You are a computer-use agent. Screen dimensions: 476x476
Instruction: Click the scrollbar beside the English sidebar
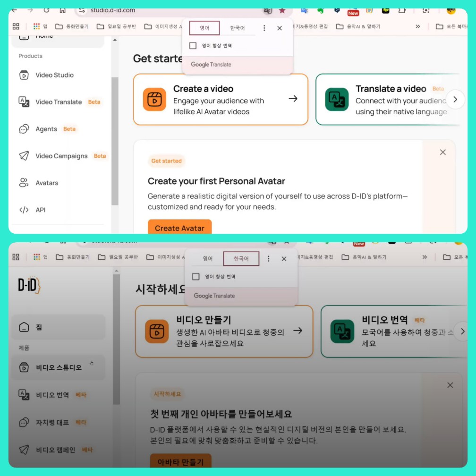[x=115, y=142]
